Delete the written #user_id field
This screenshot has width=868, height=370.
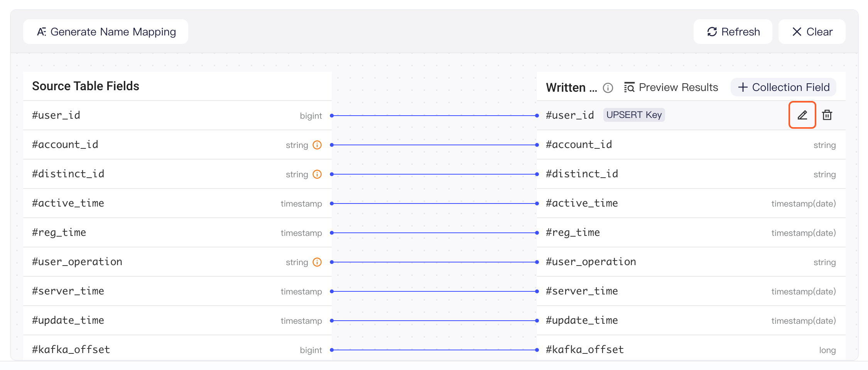827,115
